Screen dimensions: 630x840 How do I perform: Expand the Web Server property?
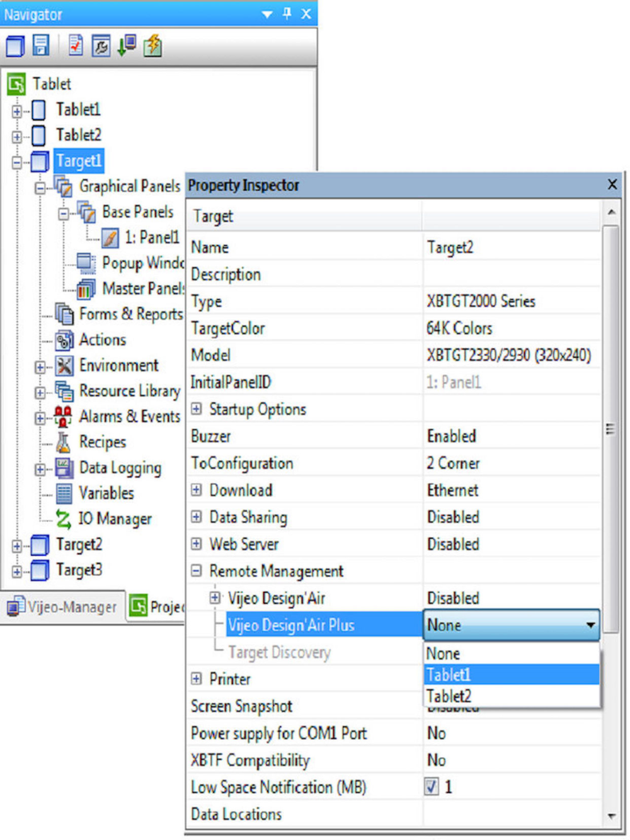[x=197, y=543]
